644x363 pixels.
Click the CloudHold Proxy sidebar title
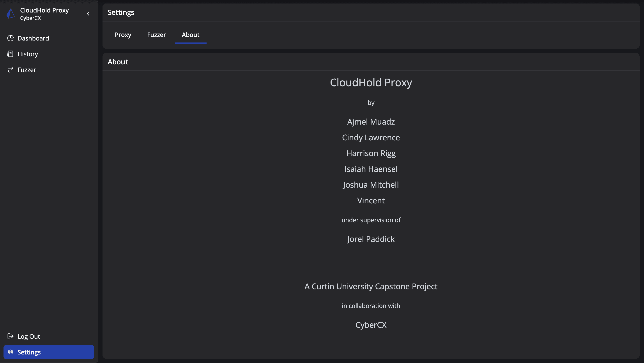[x=44, y=10]
